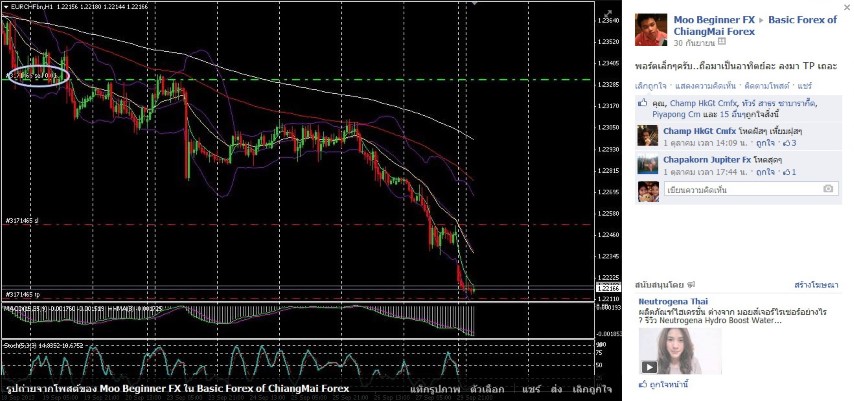Open Basic Forex of ChiangMai Forex group link in header

[x=755, y=26]
